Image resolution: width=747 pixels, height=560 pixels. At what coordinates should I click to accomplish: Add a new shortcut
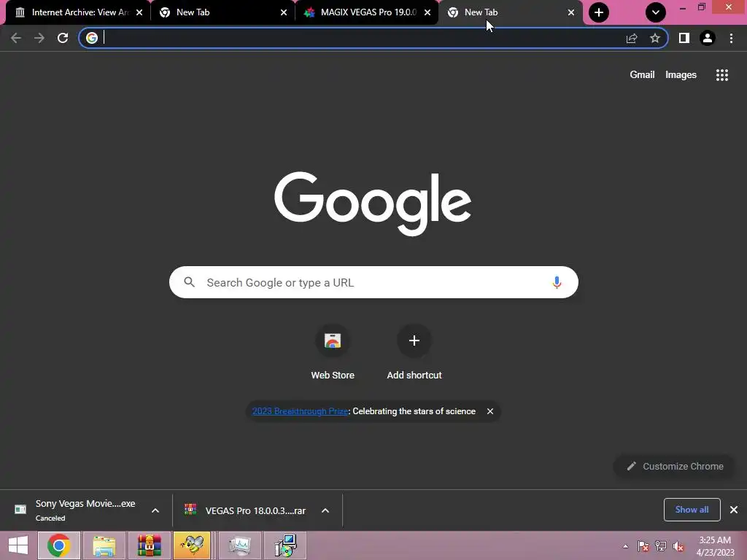[414, 352]
